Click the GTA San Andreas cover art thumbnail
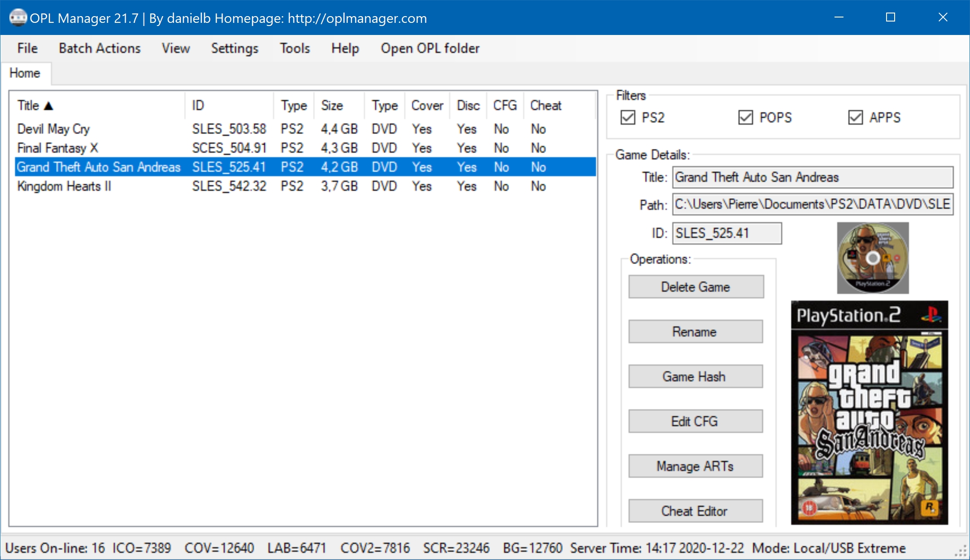 pyautogui.click(x=870, y=412)
